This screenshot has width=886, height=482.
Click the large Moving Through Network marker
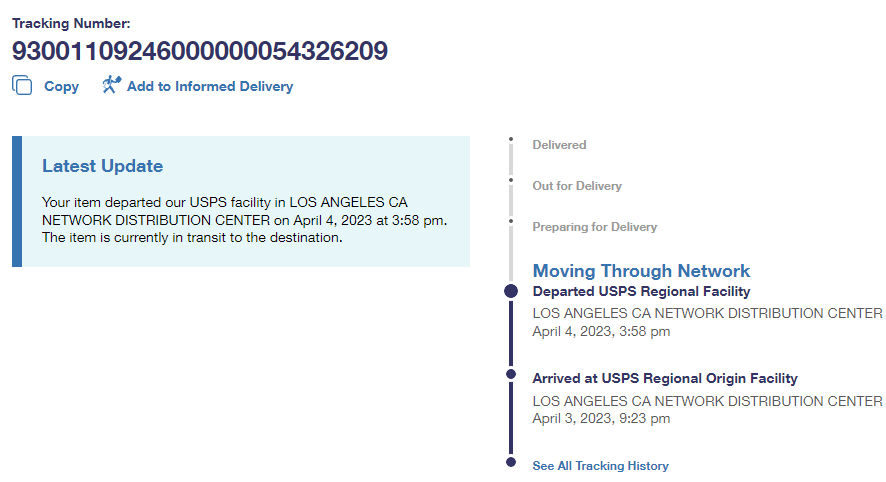511,291
